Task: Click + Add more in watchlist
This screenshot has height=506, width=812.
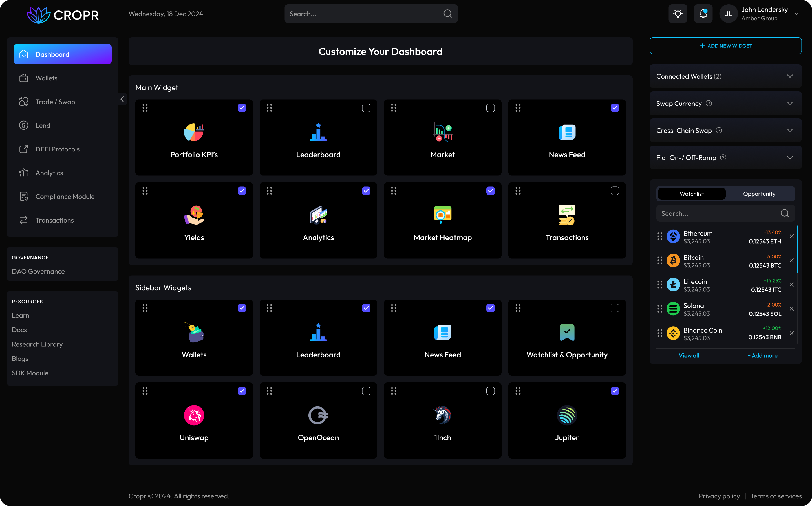Action: point(762,355)
